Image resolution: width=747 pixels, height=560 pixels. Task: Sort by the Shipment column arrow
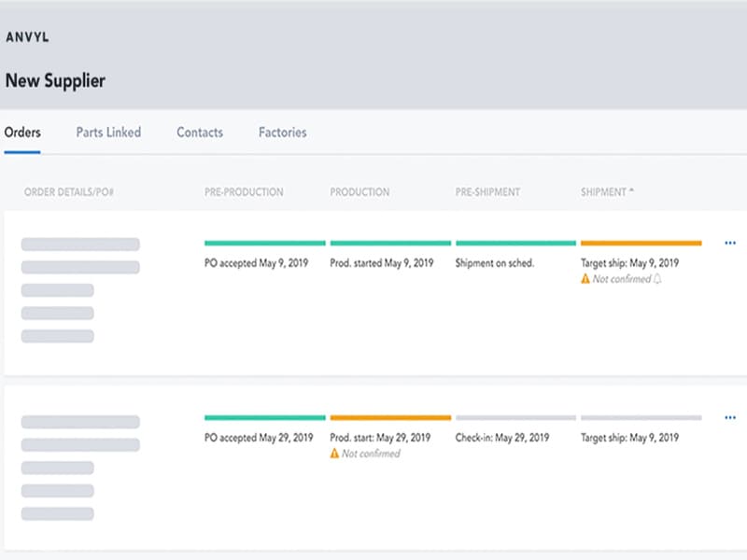click(631, 191)
